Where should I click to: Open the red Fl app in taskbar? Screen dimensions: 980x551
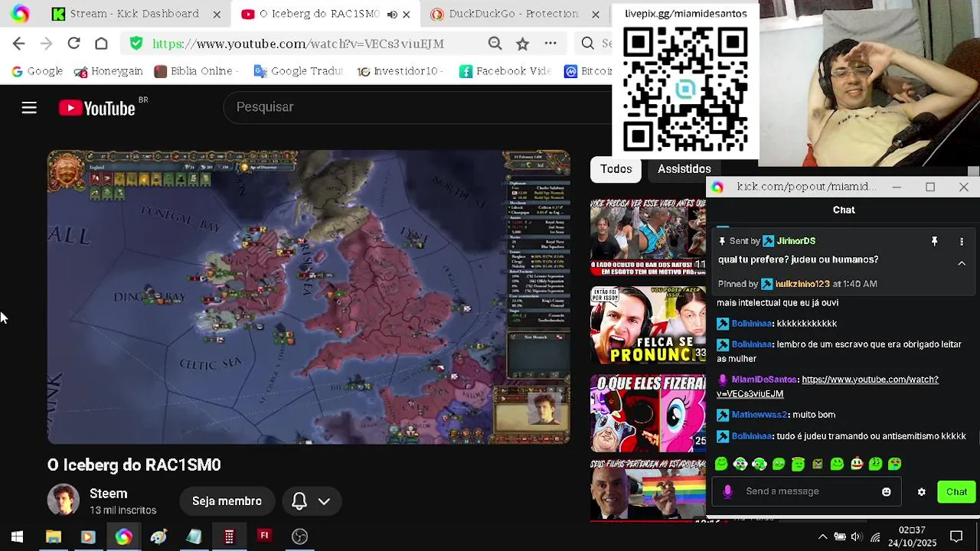pos(264,536)
